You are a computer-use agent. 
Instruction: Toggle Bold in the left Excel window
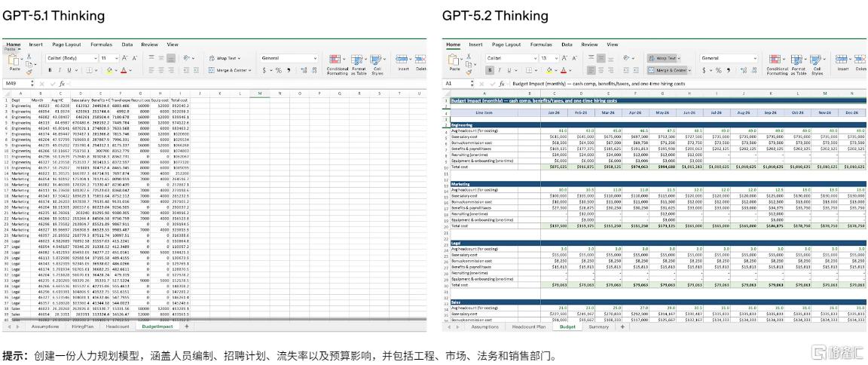click(50, 70)
